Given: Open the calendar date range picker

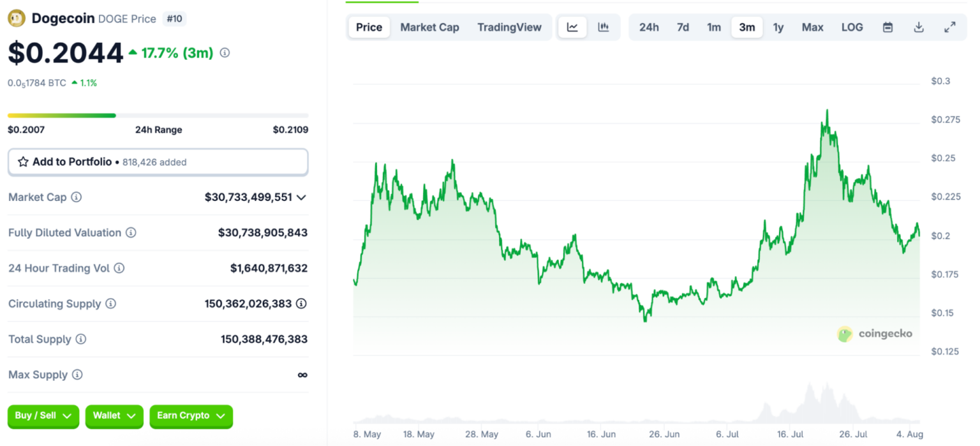Looking at the screenshot, I should tap(887, 27).
